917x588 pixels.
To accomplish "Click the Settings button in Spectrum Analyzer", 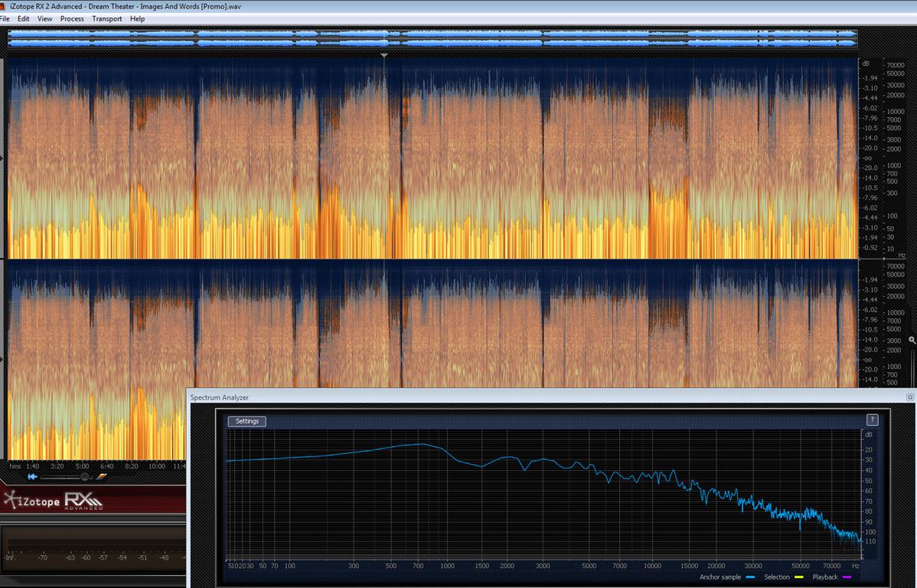I will (x=246, y=421).
